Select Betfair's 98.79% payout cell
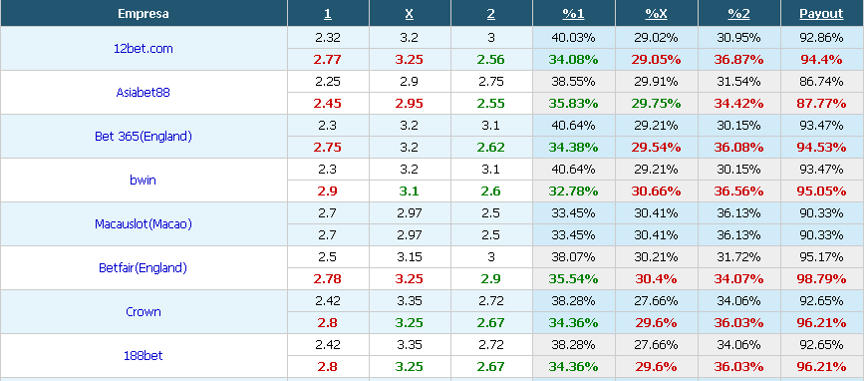The height and width of the screenshot is (381, 868). pyautogui.click(x=821, y=278)
